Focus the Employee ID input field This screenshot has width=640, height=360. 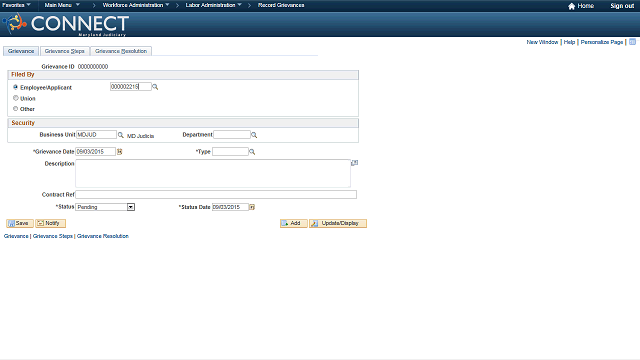coord(131,87)
